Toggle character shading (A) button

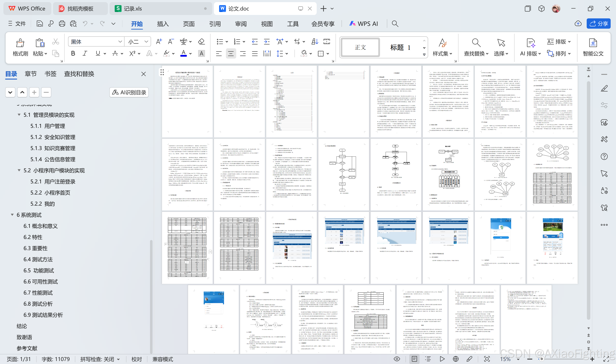coord(201,53)
